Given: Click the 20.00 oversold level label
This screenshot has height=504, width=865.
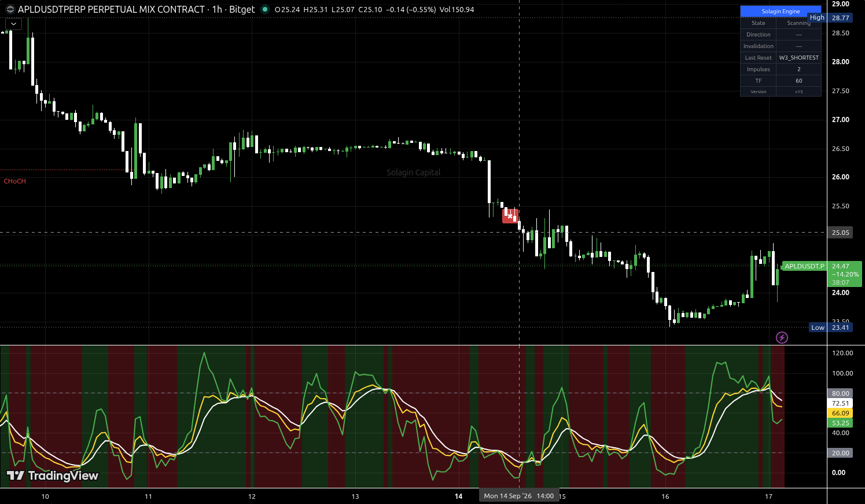Looking at the screenshot, I should click(841, 453).
